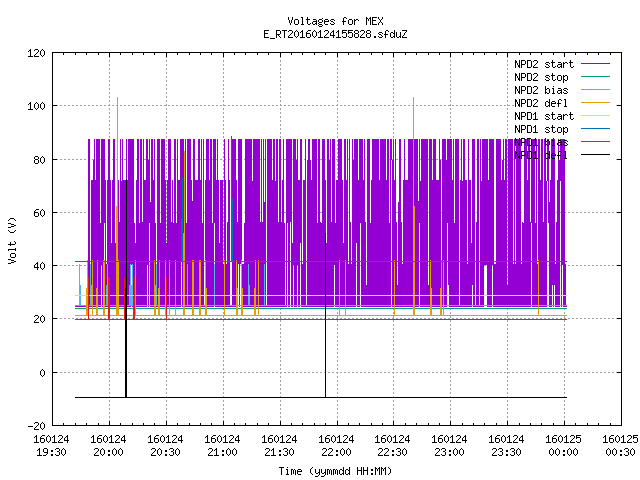640x480 pixels.
Task: Click the x-axis tick label 160124 23:30
Action: coord(507,446)
